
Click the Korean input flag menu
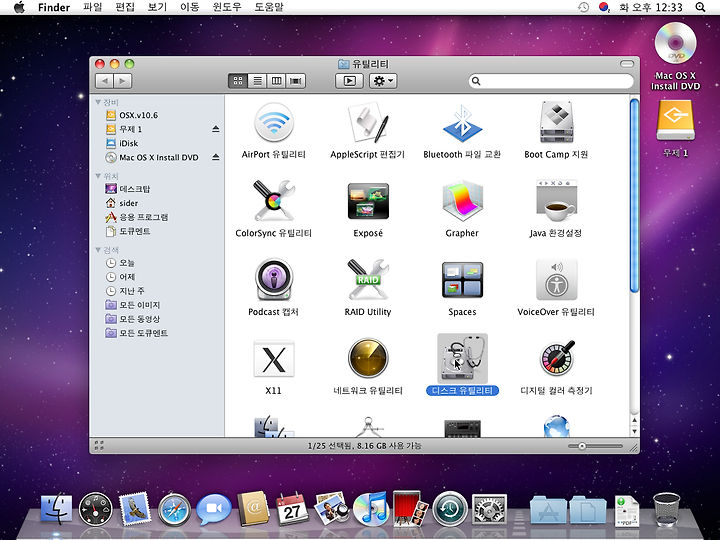[x=604, y=7]
